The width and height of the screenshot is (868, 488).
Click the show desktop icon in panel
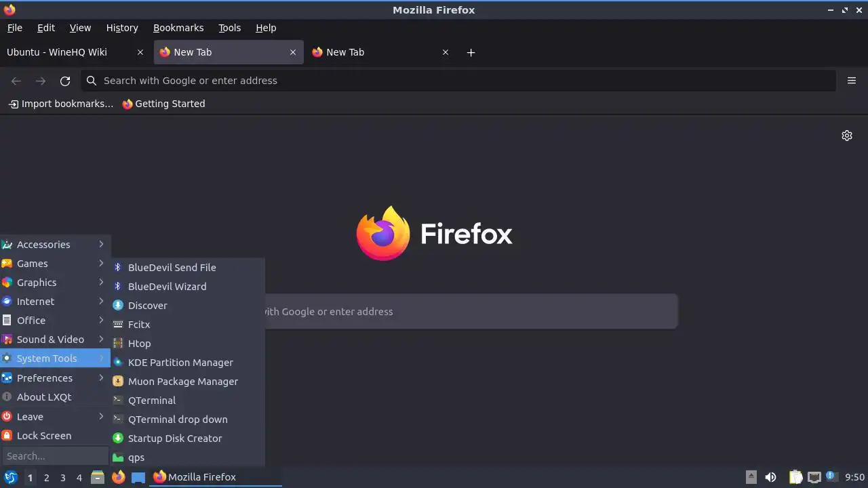coord(138,477)
